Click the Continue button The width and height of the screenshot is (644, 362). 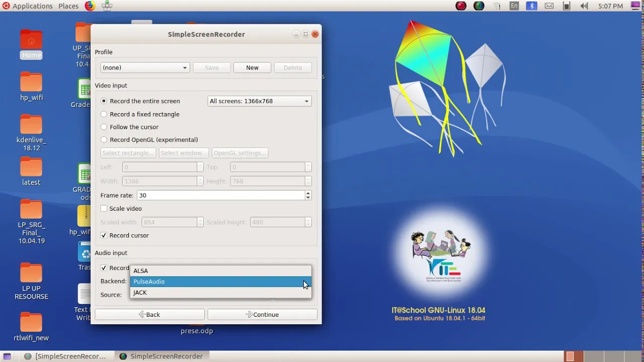click(262, 314)
